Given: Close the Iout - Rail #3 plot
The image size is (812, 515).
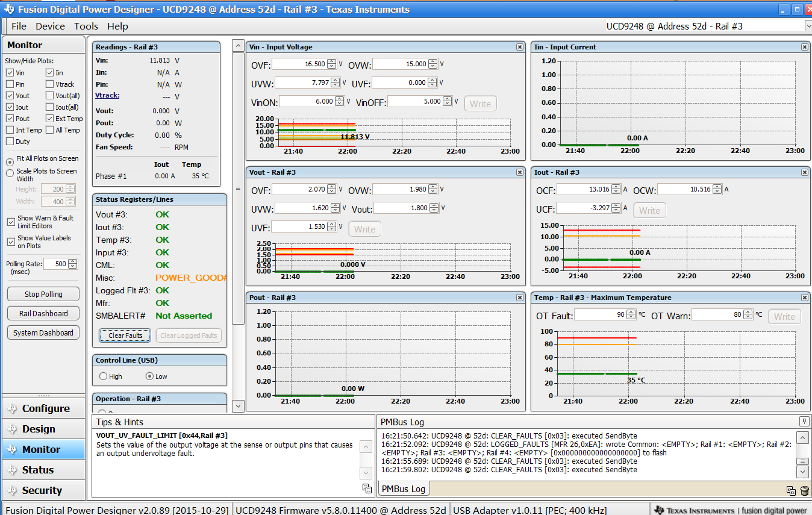Looking at the screenshot, I should [x=805, y=172].
